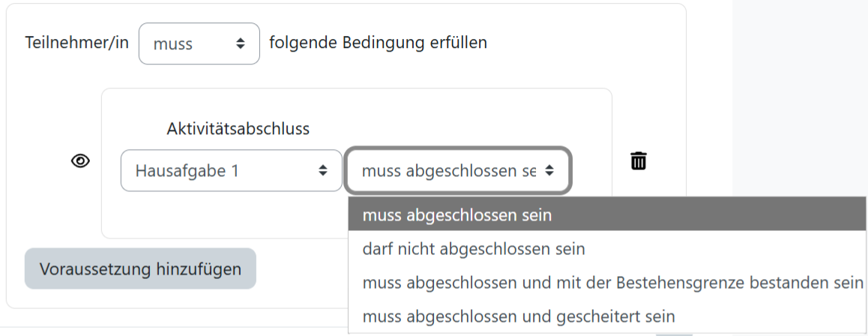The width and height of the screenshot is (868, 336).
Task: Click the 'Teilnehmer/in' label
Action: coord(77,43)
